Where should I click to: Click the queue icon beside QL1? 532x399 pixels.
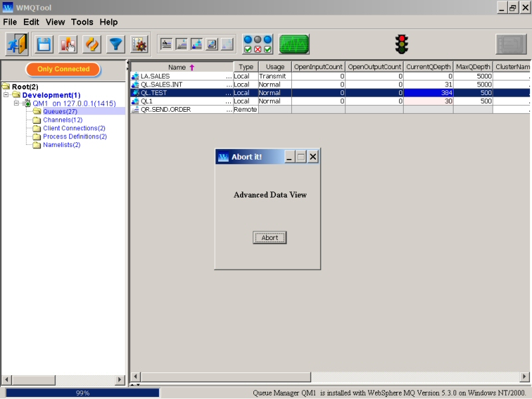tap(135, 101)
